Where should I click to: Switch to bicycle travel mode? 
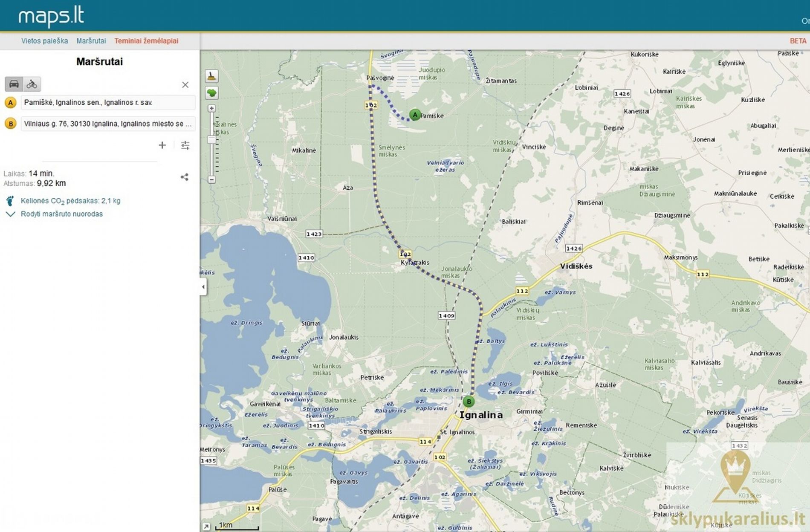click(x=32, y=84)
